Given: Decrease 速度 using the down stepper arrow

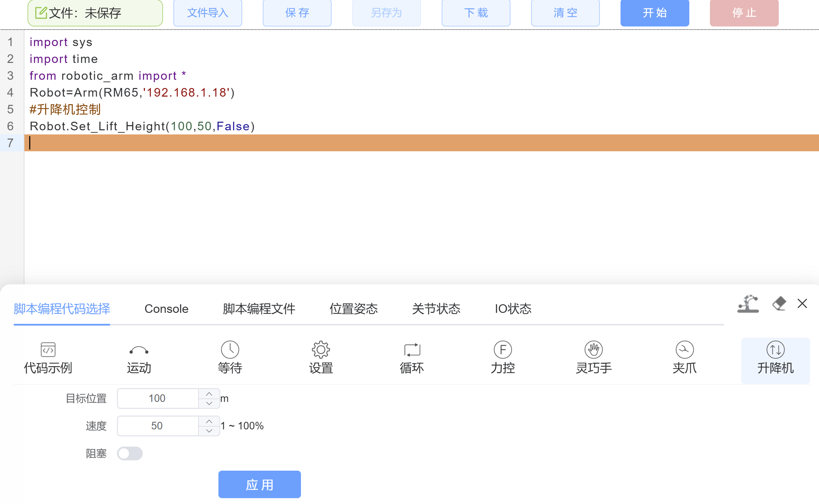Looking at the screenshot, I should (x=208, y=431).
